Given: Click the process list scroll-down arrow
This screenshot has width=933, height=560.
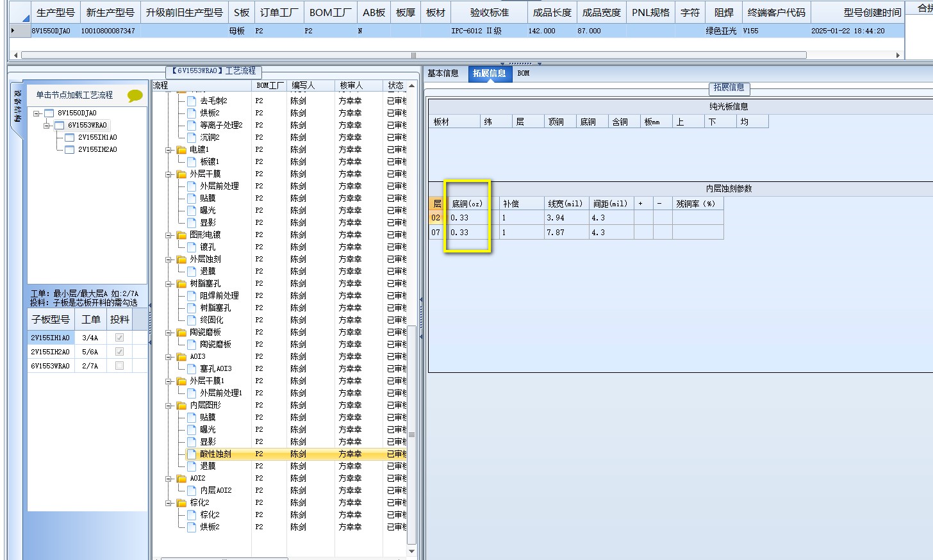Looking at the screenshot, I should [x=412, y=552].
